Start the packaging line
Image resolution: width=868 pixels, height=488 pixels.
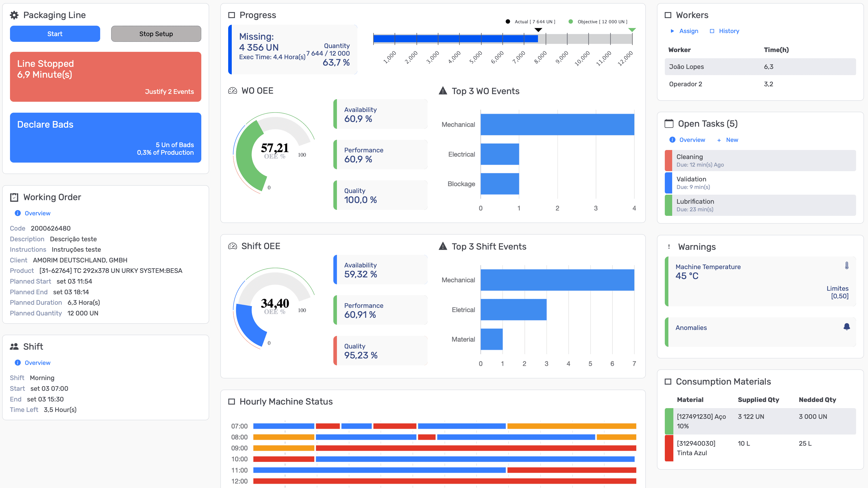tap(55, 34)
